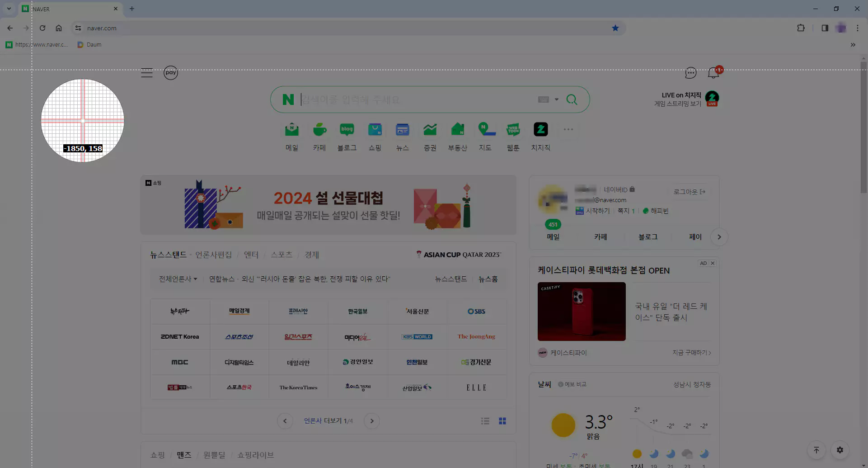Open the 메일 tab in the profile box

(x=553, y=237)
